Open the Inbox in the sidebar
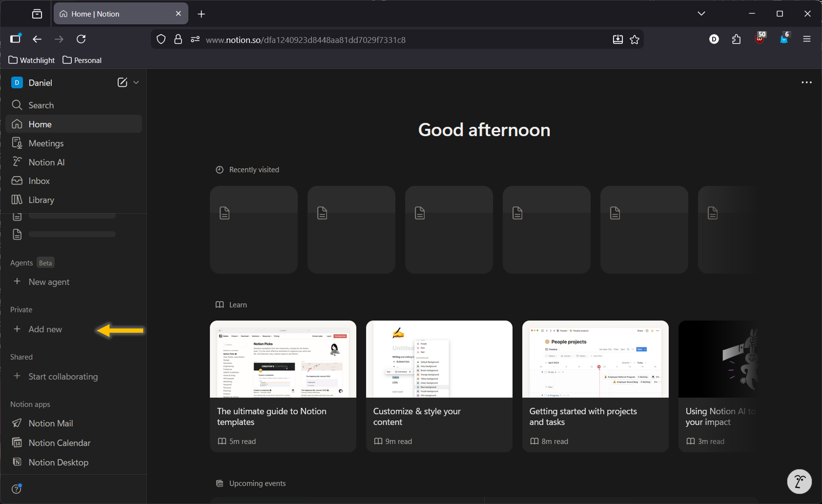 tap(39, 181)
